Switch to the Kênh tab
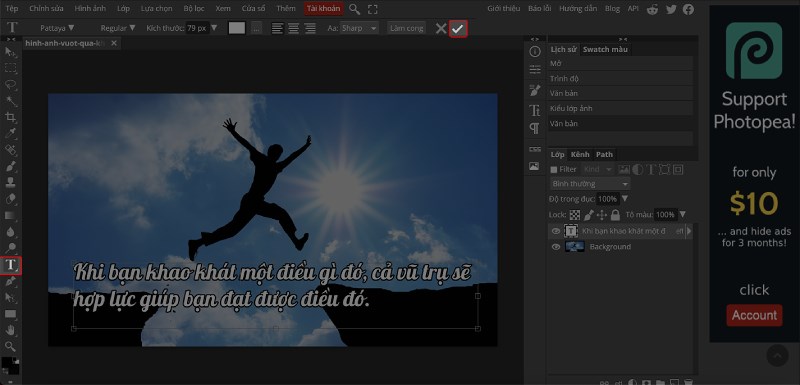The image size is (800, 385). tap(580, 155)
